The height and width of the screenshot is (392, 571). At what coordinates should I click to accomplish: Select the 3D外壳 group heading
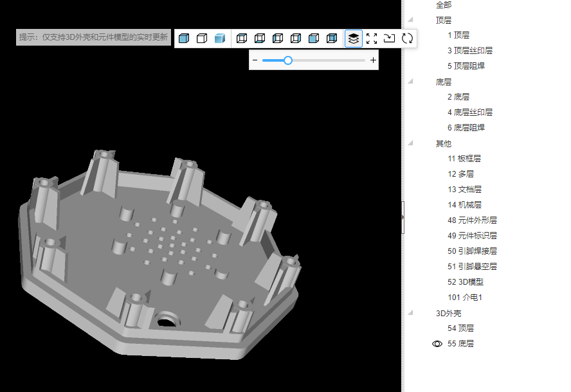click(448, 314)
